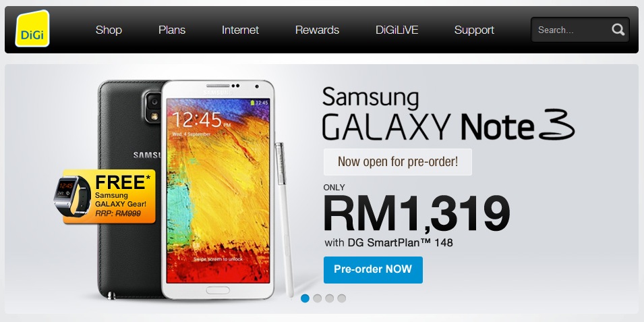
Task: Switch to the second carousel slide dot
Action: click(x=317, y=298)
